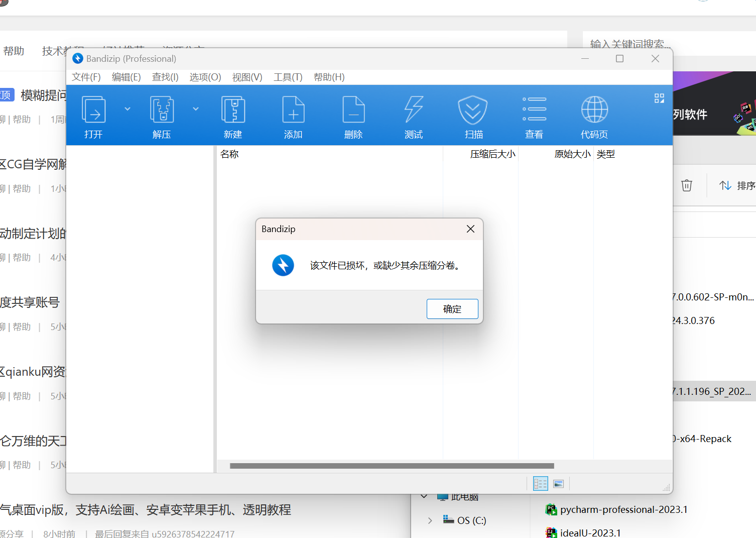Open the qianku网资 forum post link
Viewport: 756px width, 538px height.
(x=33, y=372)
